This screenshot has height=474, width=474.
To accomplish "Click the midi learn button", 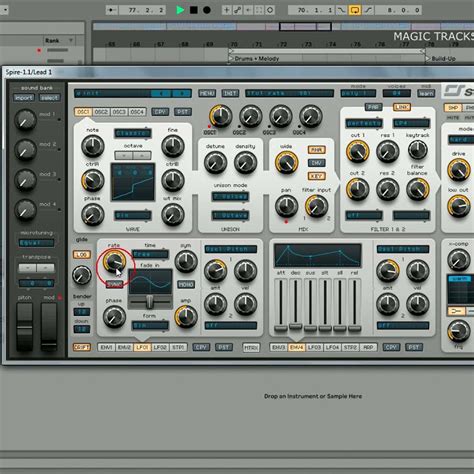I will pyautogui.click(x=426, y=94).
